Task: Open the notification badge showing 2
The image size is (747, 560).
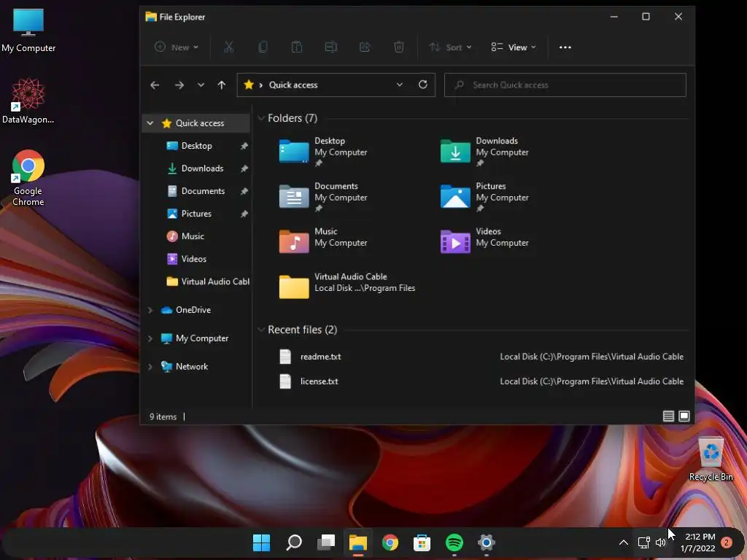Action: point(727,542)
